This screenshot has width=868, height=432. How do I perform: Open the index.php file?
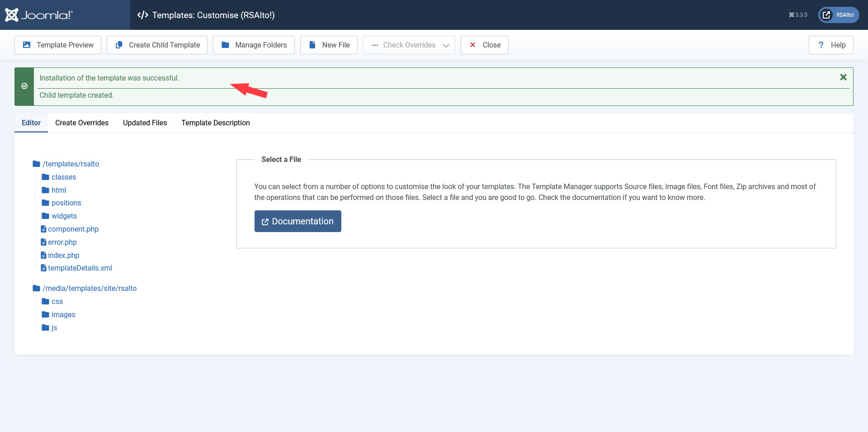[60, 255]
